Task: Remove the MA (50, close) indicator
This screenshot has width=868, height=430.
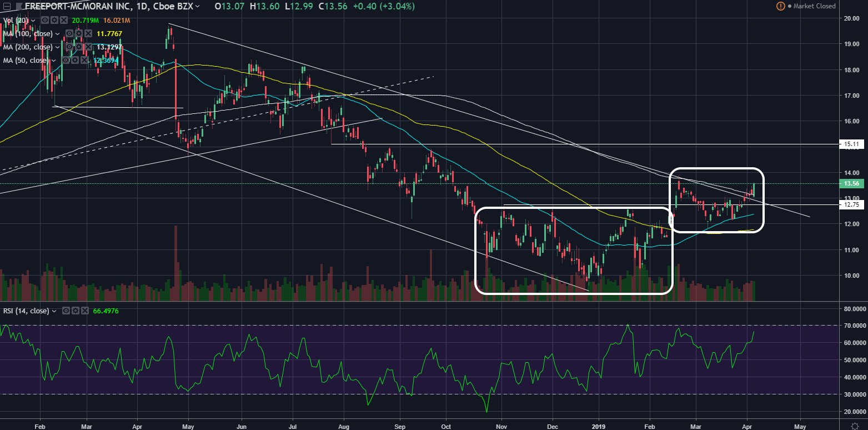Action: [x=84, y=60]
